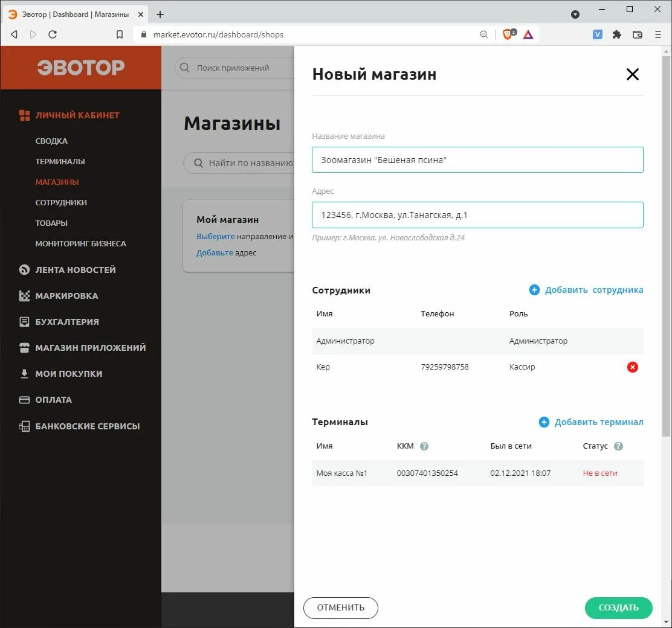This screenshot has height=628, width=672.
Task: Open the extensions puzzle icon
Action: 617,34
